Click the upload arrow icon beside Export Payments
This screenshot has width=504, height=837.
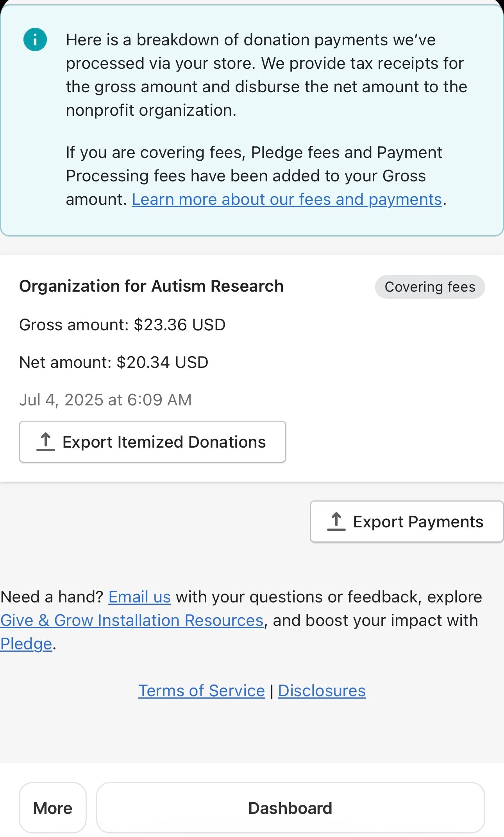click(336, 522)
